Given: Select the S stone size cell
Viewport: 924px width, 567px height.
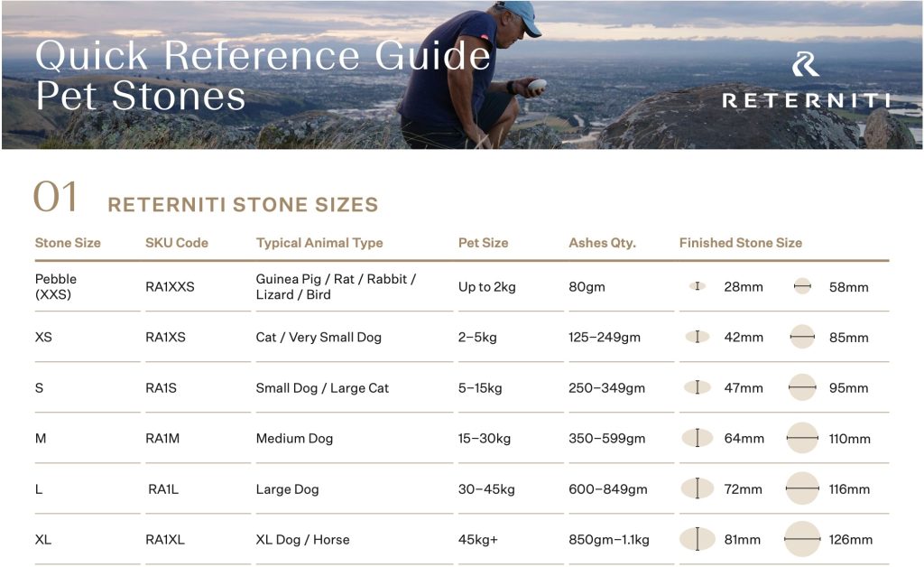Looking at the screenshot, I should tap(40, 388).
